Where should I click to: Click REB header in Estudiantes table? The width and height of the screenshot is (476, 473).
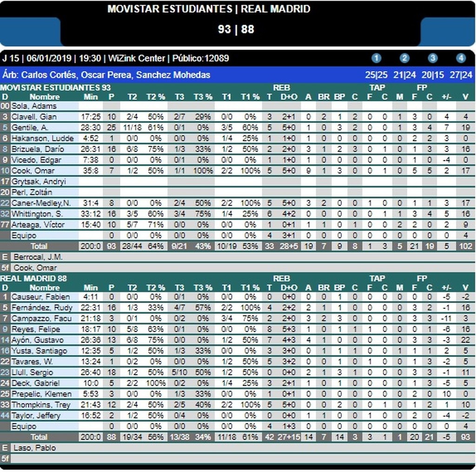coord(281,88)
